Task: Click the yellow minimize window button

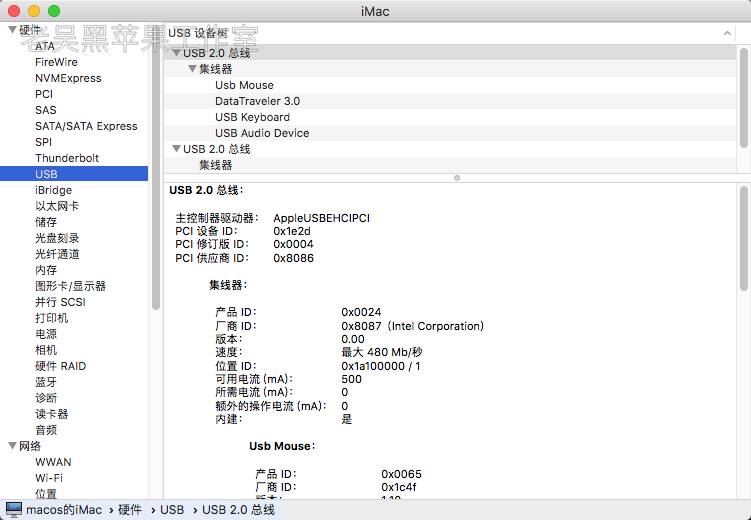Action: tap(34, 11)
